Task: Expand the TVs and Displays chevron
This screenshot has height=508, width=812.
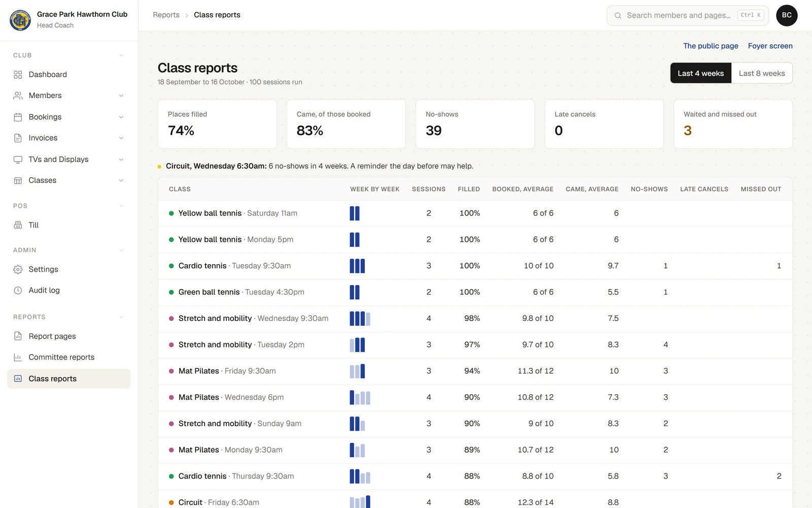Action: click(121, 160)
